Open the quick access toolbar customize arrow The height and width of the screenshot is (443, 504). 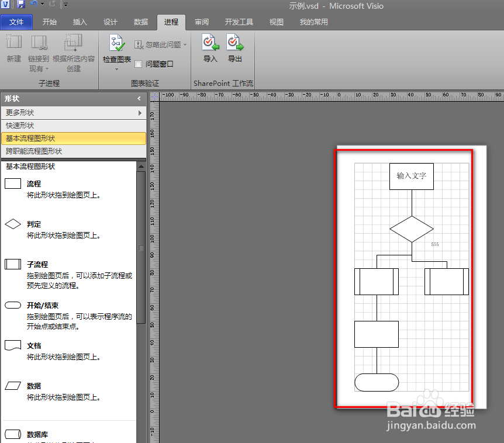[x=65, y=5]
